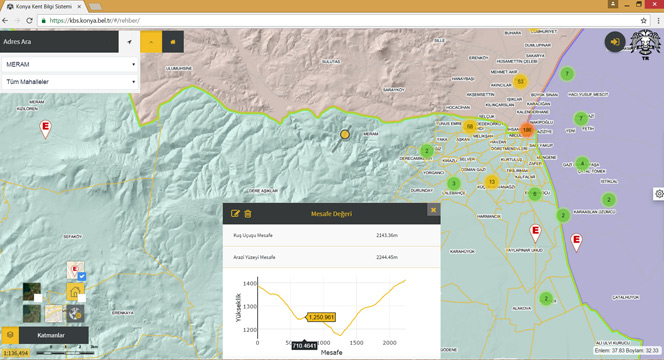Enable checkbox on yellow house layer
This screenshot has height=360, width=664.
click(82, 298)
